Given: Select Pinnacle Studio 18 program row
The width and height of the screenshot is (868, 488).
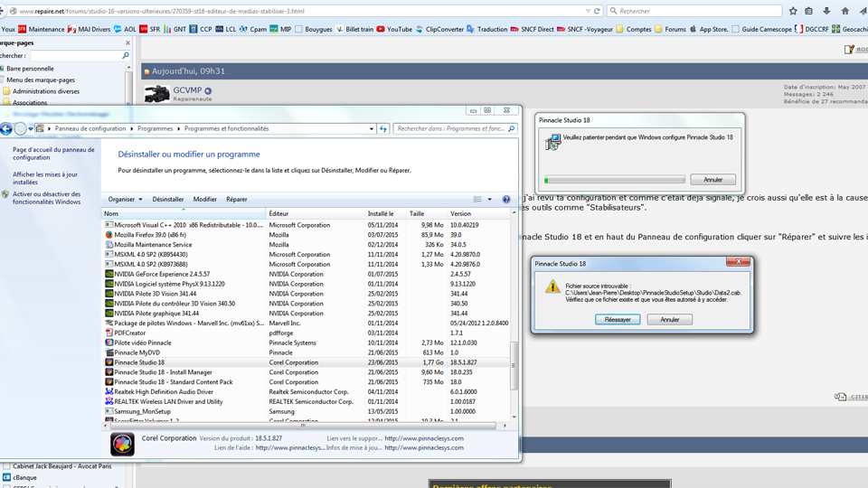Looking at the screenshot, I should [x=307, y=362].
